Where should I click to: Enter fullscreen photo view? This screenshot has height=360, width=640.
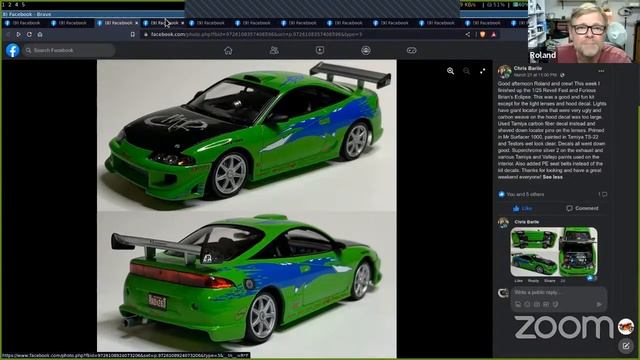click(x=482, y=71)
